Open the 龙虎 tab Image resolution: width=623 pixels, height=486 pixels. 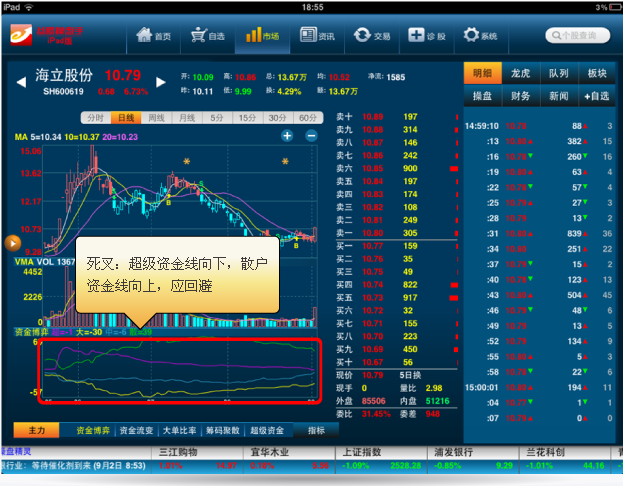pos(520,74)
